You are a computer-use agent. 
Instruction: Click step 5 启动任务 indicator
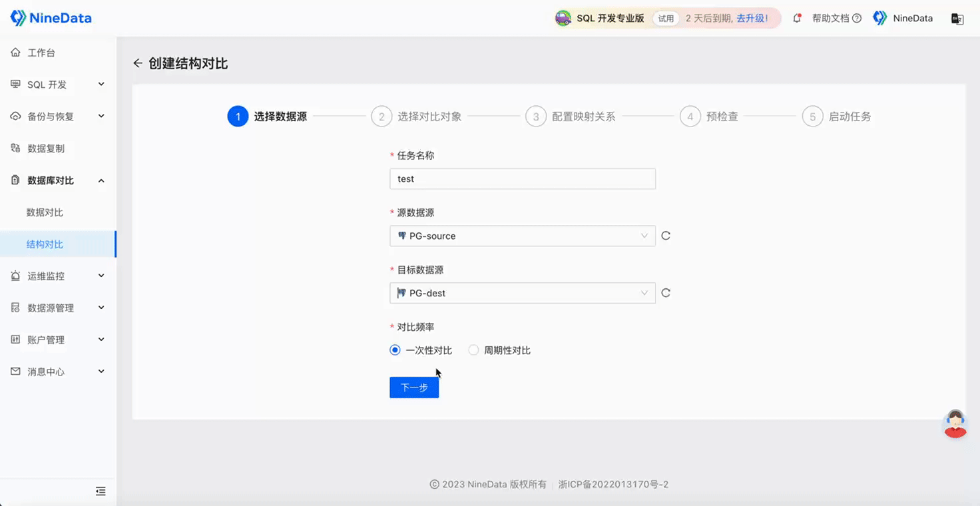[837, 117]
